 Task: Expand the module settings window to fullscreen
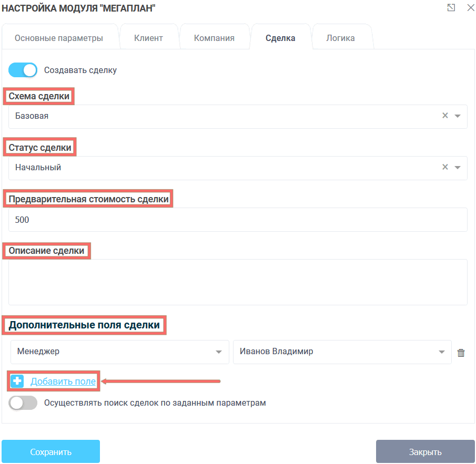(x=451, y=7)
